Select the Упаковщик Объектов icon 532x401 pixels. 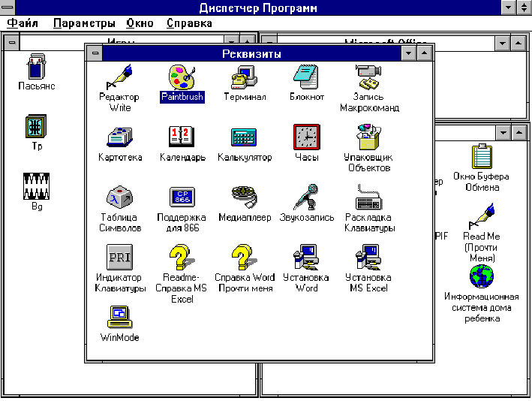pos(369,137)
